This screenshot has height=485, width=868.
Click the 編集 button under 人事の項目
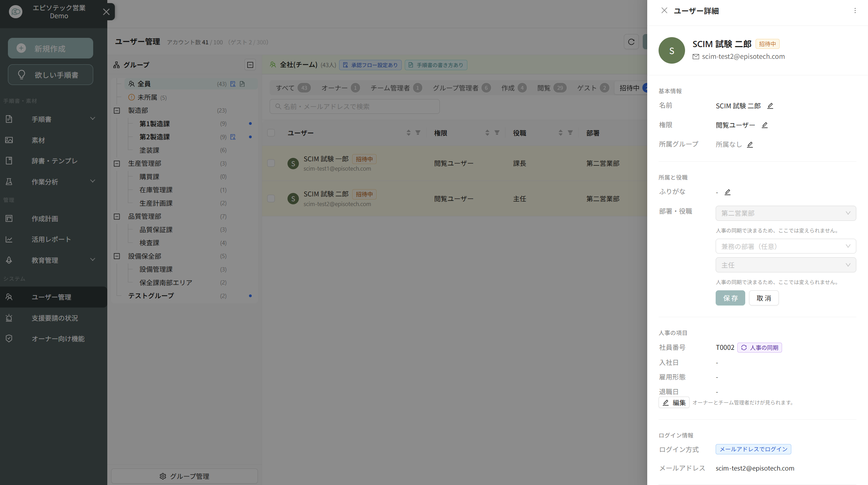[674, 402]
